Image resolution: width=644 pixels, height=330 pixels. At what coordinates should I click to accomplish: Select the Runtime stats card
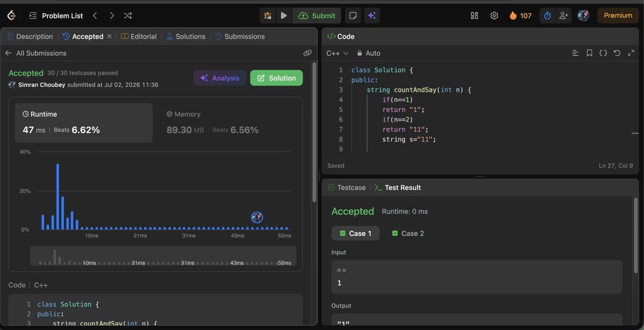84,123
